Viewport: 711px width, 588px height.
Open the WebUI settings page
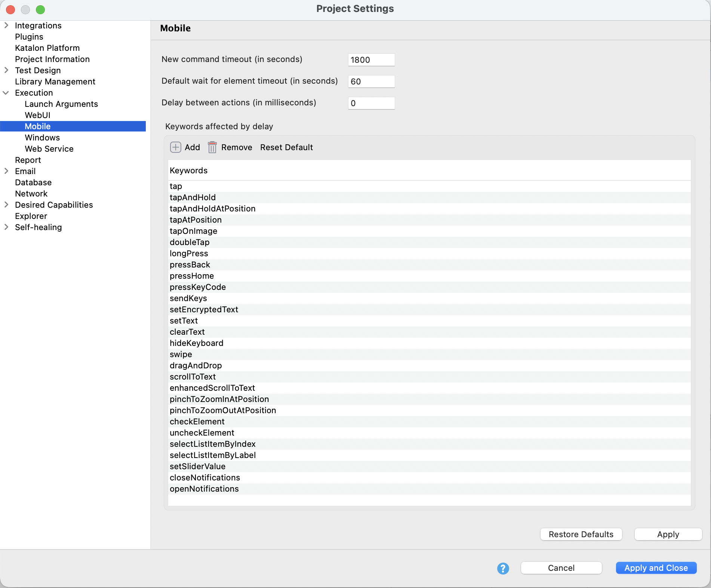(37, 115)
